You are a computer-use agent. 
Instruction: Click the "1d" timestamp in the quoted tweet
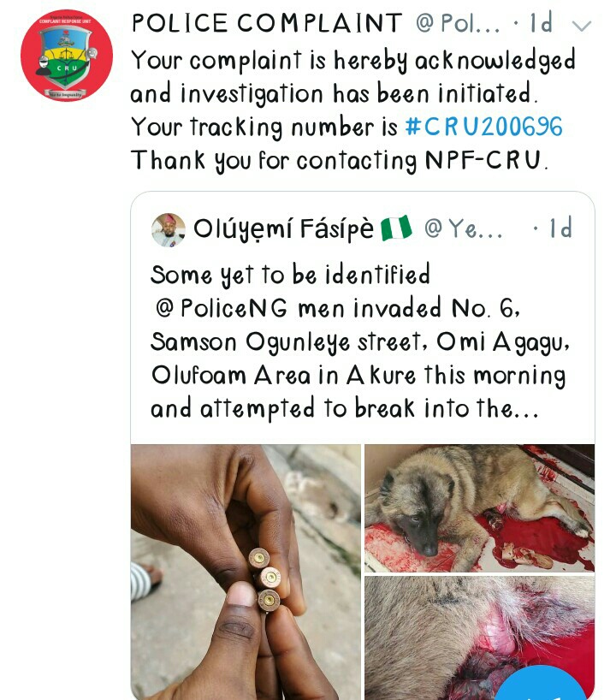click(560, 229)
